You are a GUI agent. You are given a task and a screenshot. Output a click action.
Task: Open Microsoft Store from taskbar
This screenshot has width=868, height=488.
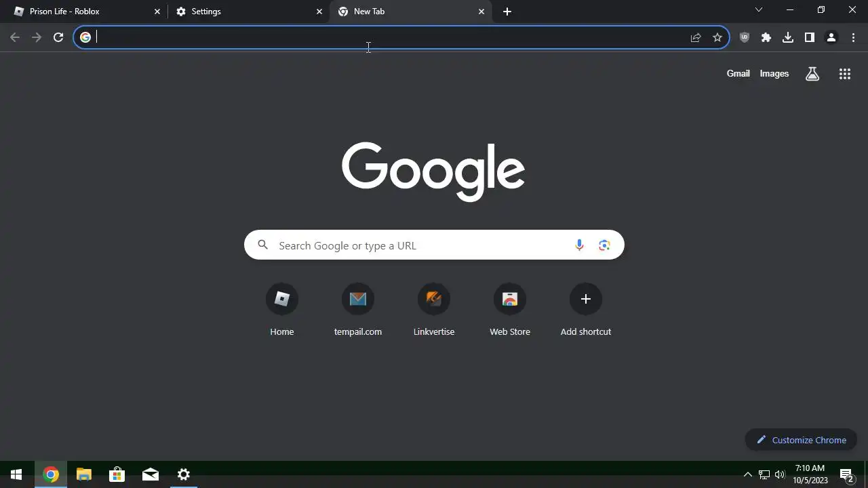(x=117, y=474)
